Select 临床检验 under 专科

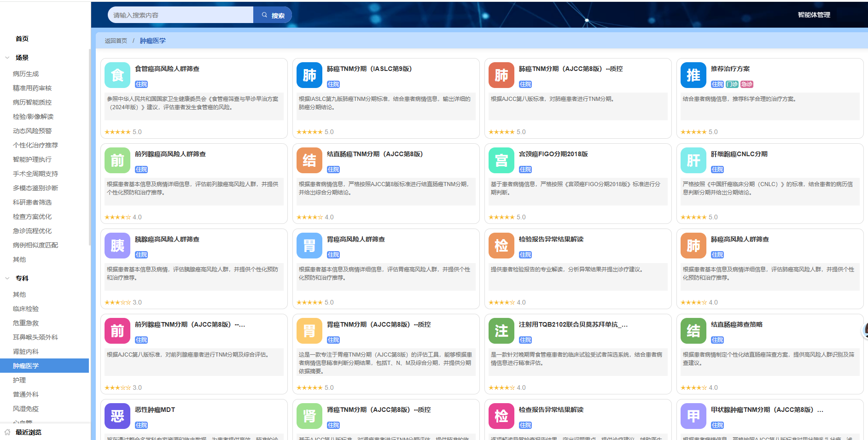click(26, 309)
